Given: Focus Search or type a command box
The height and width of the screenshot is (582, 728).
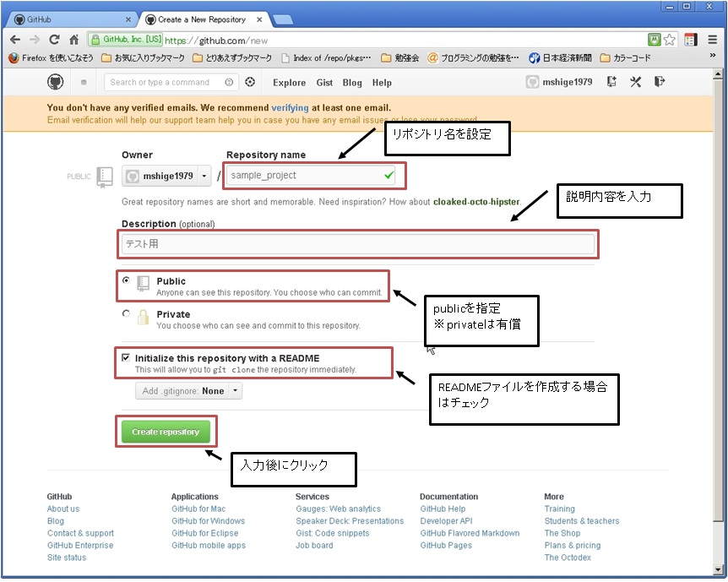Looking at the screenshot, I should click(x=171, y=82).
